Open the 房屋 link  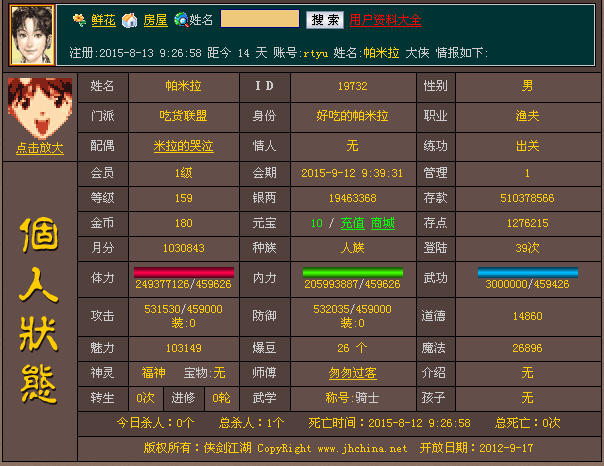coord(155,20)
